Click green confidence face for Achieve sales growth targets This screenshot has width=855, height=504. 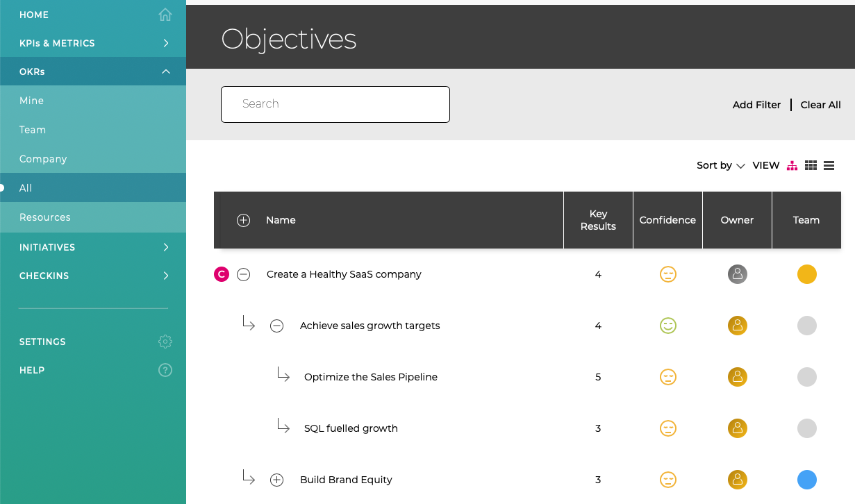point(667,326)
